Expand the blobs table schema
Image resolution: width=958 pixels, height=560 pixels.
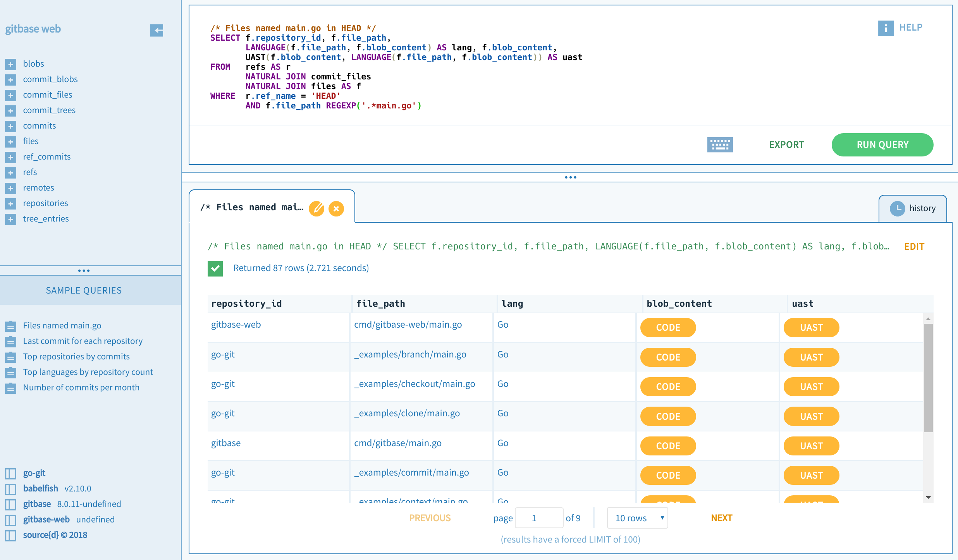click(x=11, y=64)
